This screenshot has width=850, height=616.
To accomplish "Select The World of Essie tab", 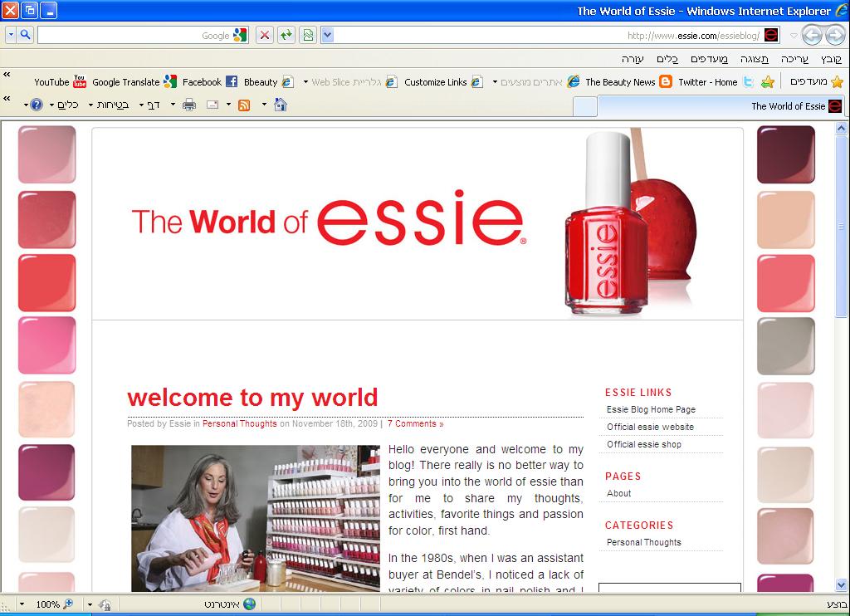I will pyautogui.click(x=721, y=106).
